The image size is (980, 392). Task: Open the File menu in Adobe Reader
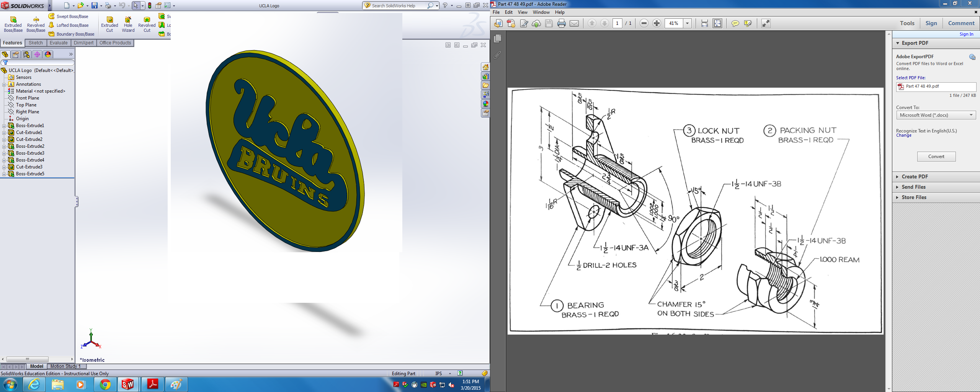[496, 12]
